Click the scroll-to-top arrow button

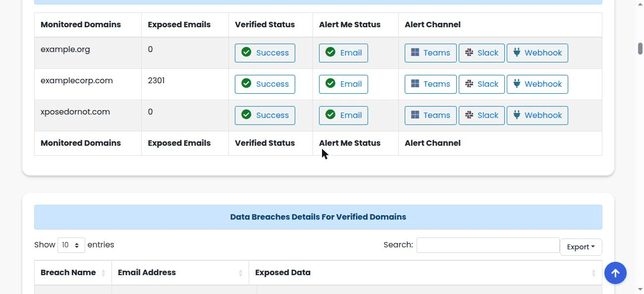[615, 273]
